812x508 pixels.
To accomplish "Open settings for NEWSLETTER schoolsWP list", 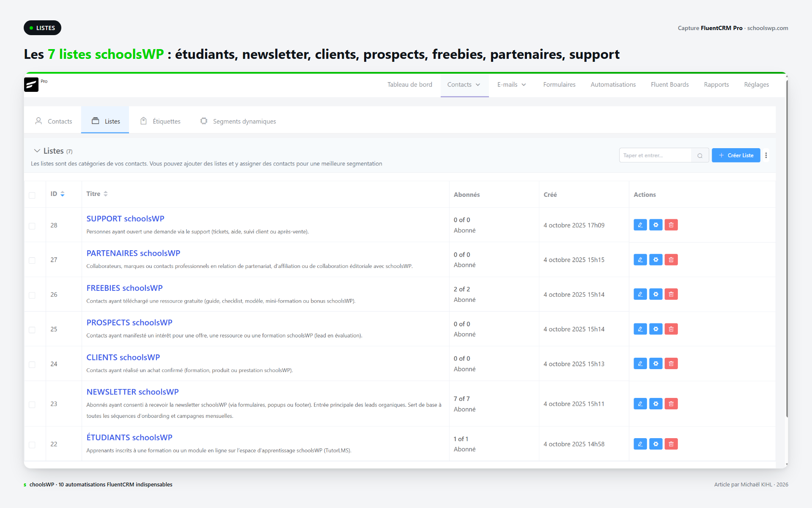I will (656, 404).
